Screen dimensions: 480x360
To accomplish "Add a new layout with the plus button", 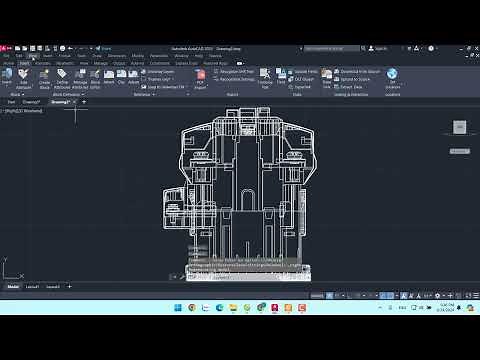I will tap(69, 286).
